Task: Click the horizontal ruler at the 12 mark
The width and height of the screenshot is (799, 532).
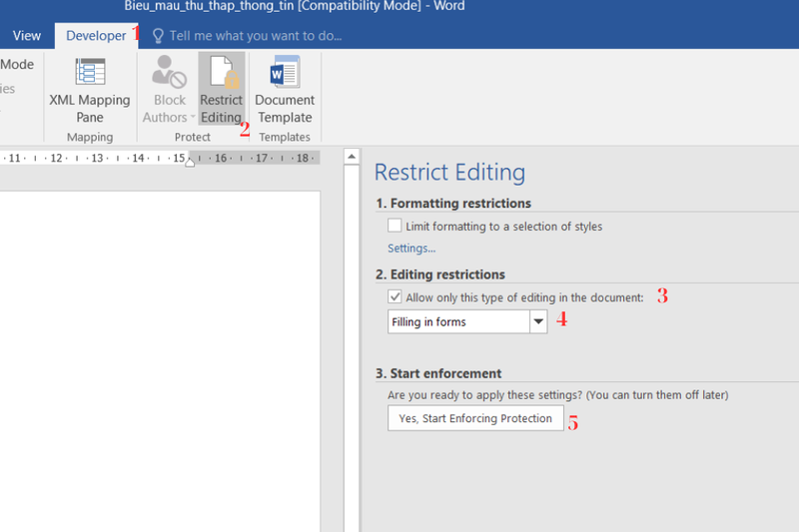Action: tap(56, 158)
